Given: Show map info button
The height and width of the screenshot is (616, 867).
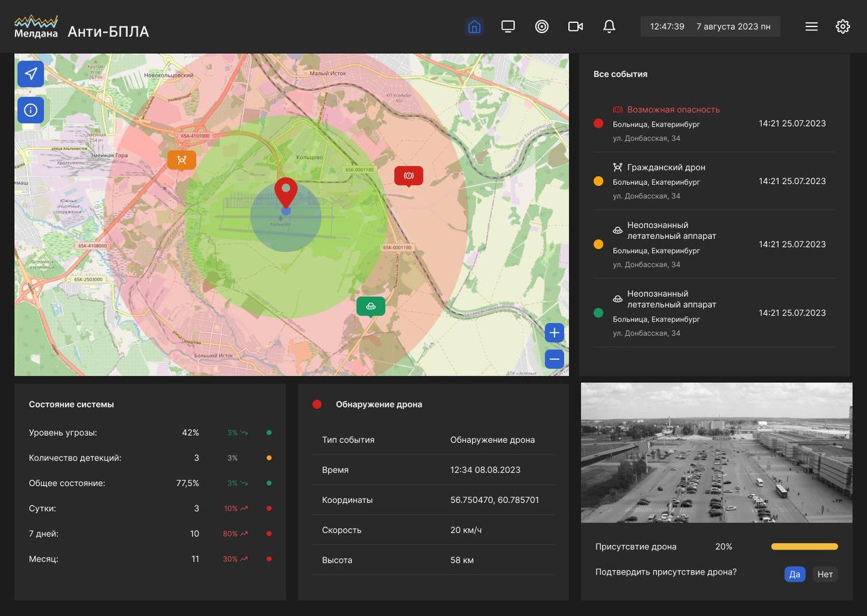Looking at the screenshot, I should [30, 110].
